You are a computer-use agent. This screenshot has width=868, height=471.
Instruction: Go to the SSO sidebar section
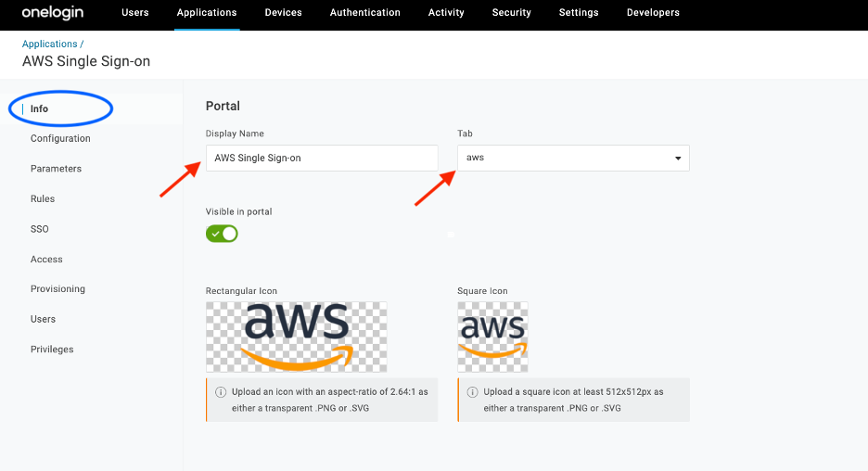tap(39, 229)
